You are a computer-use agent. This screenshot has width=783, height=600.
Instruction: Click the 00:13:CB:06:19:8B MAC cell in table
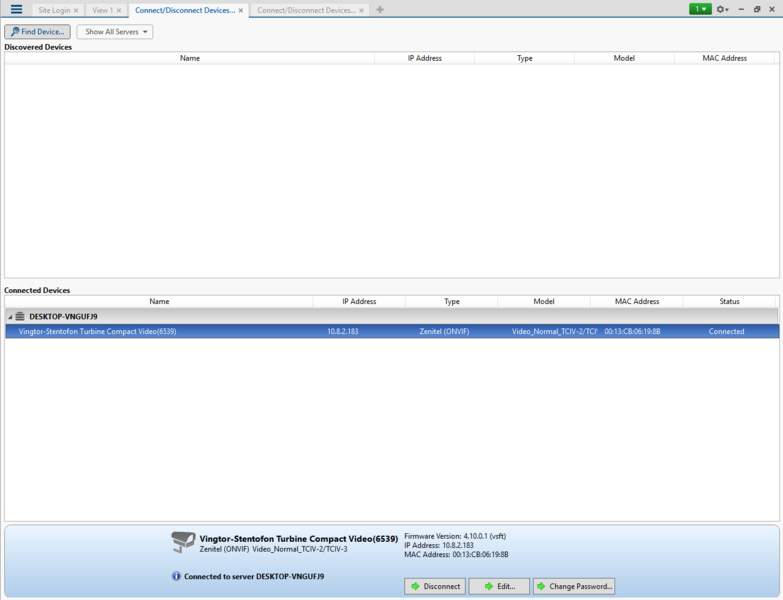coord(632,331)
